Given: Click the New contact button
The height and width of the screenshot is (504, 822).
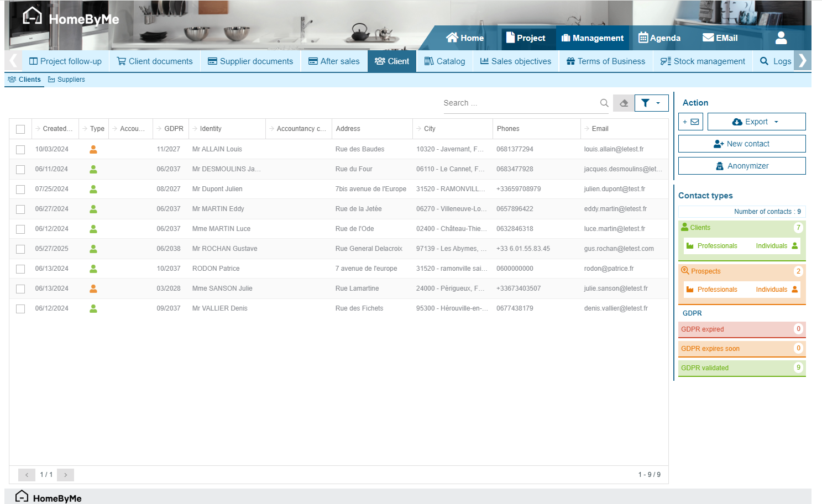Looking at the screenshot, I should point(742,144).
